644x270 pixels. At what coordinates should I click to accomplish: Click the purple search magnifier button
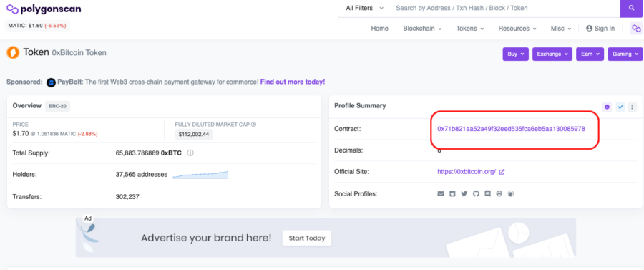tap(632, 8)
